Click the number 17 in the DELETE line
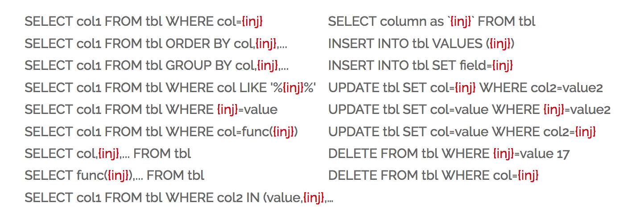This screenshot has width=644, height=211. tap(563, 154)
